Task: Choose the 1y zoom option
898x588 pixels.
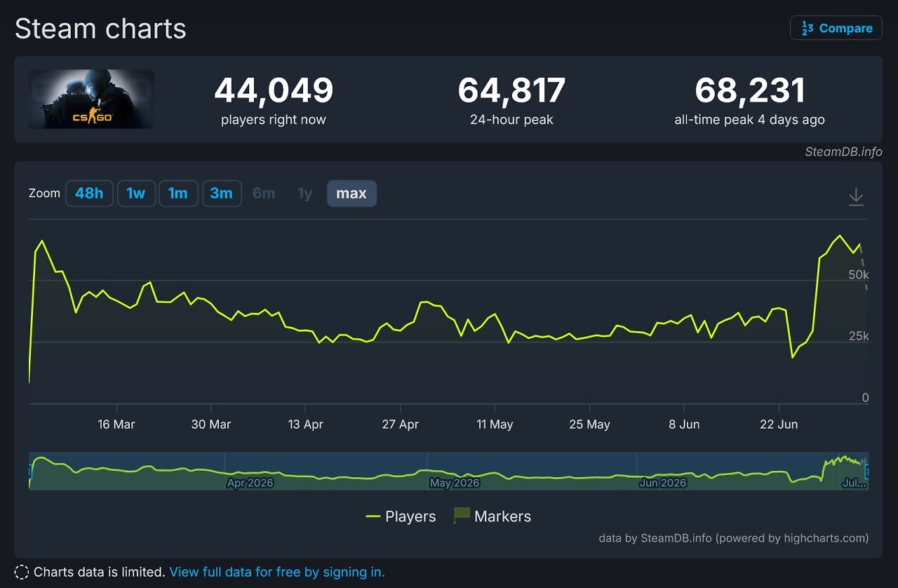Action: pos(304,194)
